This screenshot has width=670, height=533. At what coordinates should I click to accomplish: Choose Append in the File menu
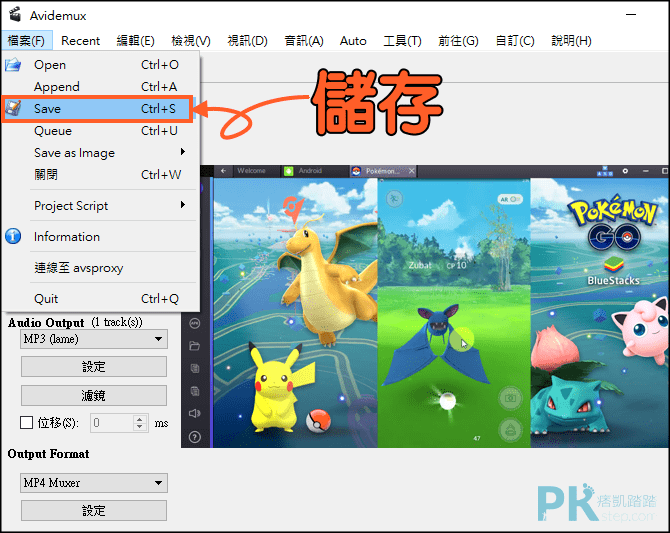101,87
